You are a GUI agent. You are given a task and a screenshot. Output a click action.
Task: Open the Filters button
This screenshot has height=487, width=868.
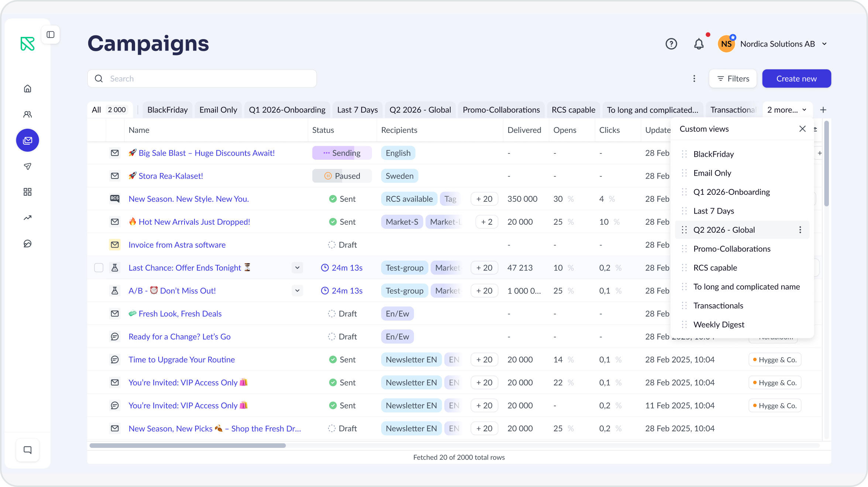pos(733,79)
